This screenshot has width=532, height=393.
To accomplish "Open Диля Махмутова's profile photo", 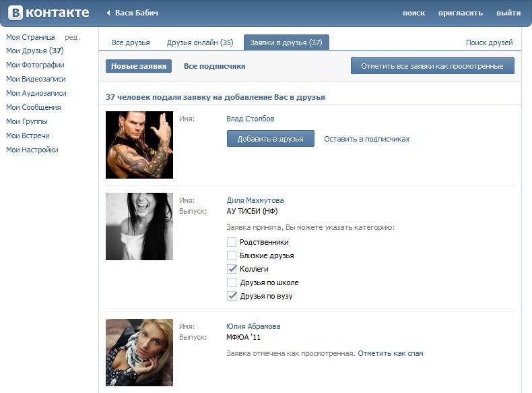I will coord(139,226).
